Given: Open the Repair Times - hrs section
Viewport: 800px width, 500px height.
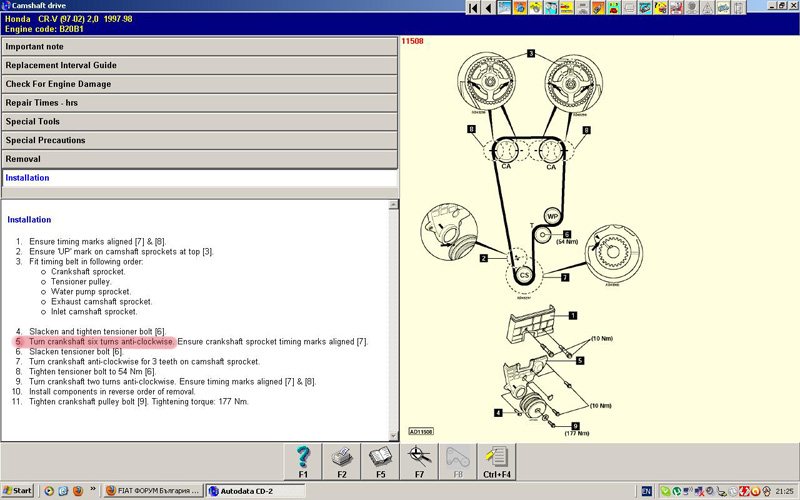Looking at the screenshot, I should [x=199, y=103].
